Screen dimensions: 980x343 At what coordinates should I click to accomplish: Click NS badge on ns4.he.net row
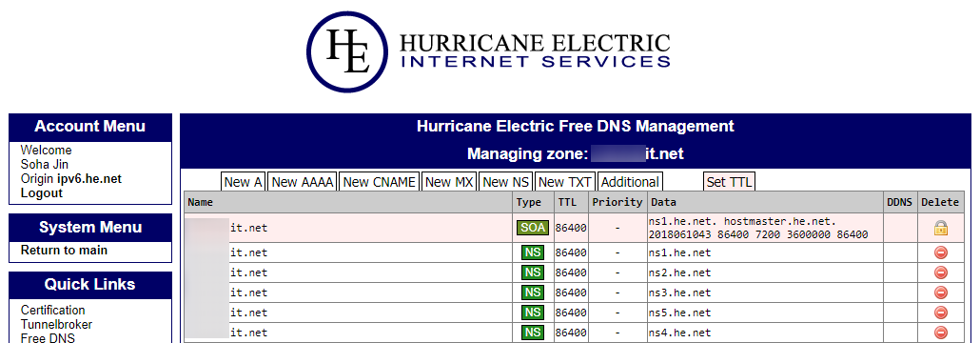click(533, 333)
